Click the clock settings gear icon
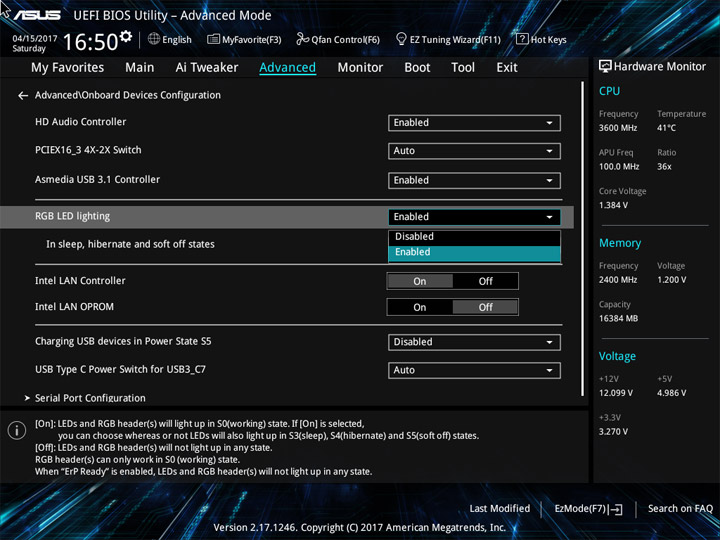The width and height of the screenshot is (720, 540). coord(125,35)
